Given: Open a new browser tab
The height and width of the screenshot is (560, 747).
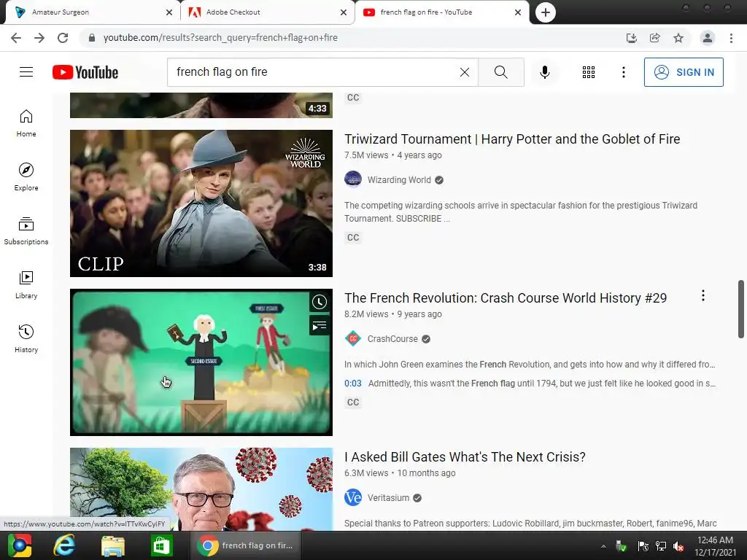Looking at the screenshot, I should 546,12.
